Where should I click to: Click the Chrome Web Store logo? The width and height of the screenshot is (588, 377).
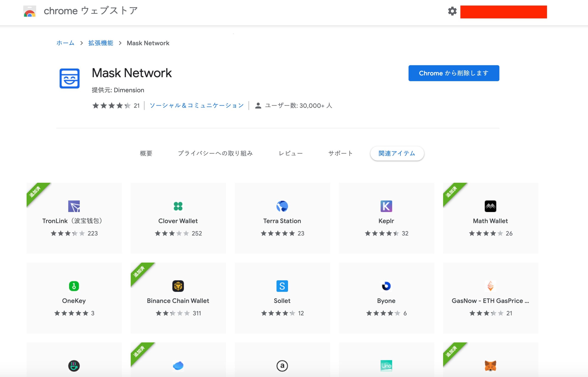point(30,11)
